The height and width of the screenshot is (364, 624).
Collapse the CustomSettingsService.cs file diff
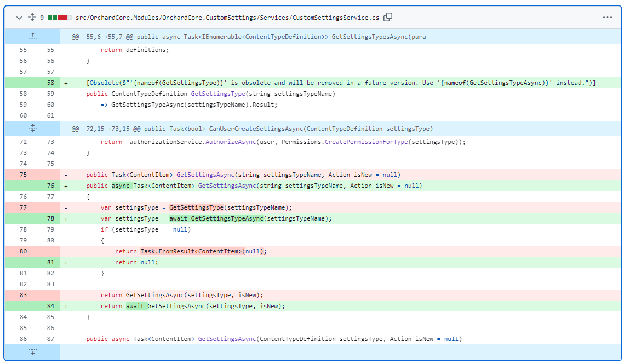(19, 18)
